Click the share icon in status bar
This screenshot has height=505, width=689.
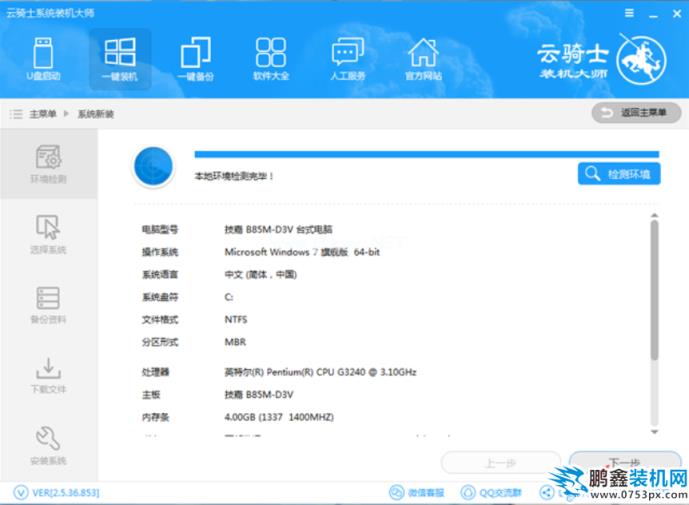[547, 493]
